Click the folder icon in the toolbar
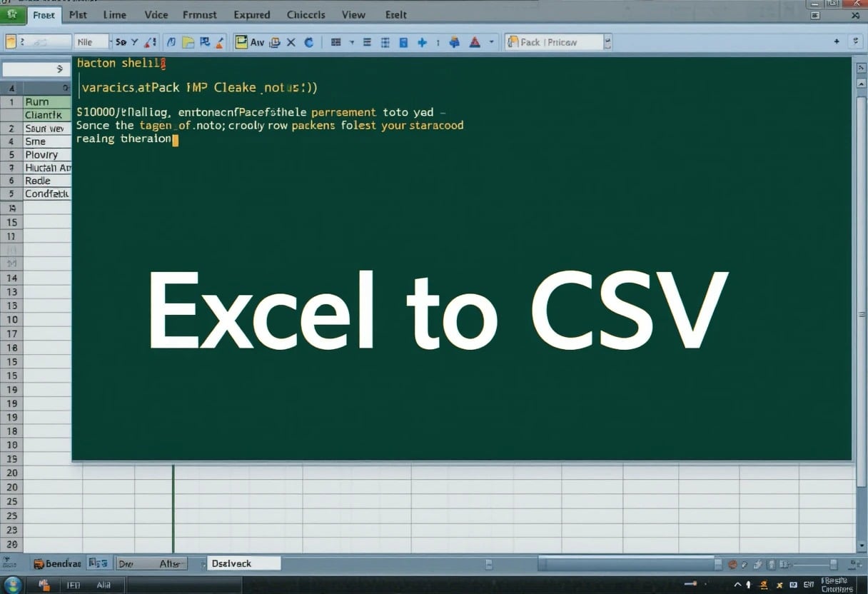This screenshot has width=868, height=594. [x=188, y=42]
